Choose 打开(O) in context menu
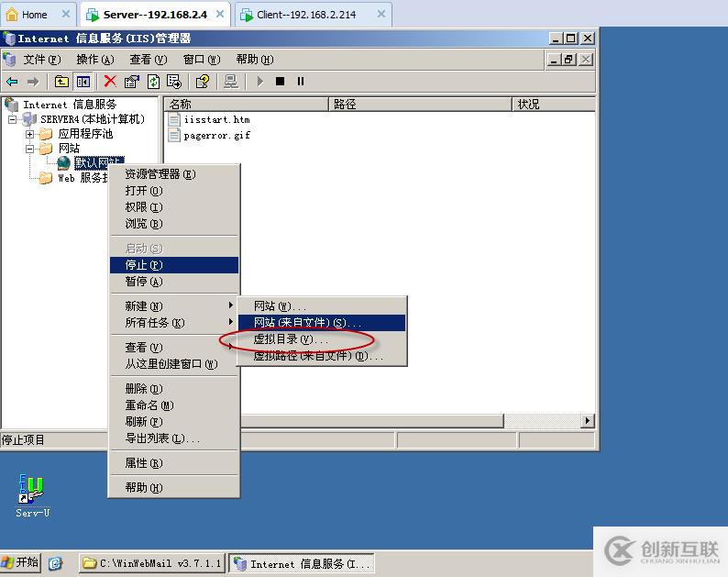This screenshot has height=577, width=728. [x=174, y=191]
